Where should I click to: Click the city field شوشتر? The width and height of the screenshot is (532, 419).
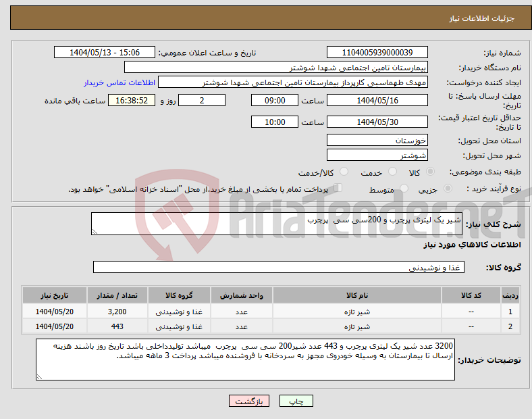(x=377, y=155)
